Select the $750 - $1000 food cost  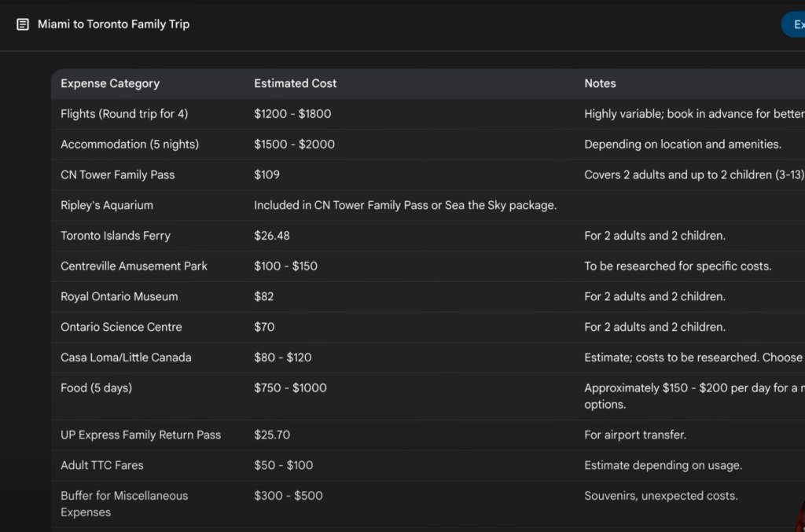[290, 388]
